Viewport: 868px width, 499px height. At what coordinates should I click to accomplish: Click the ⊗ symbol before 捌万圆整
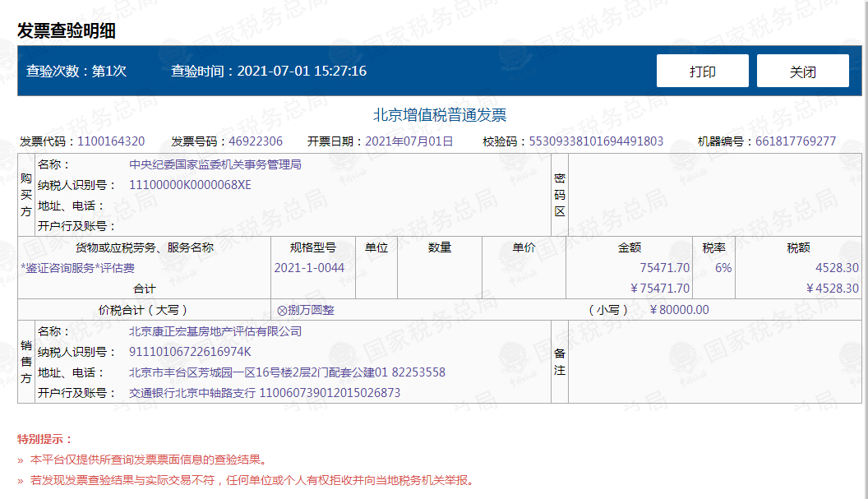(x=282, y=311)
